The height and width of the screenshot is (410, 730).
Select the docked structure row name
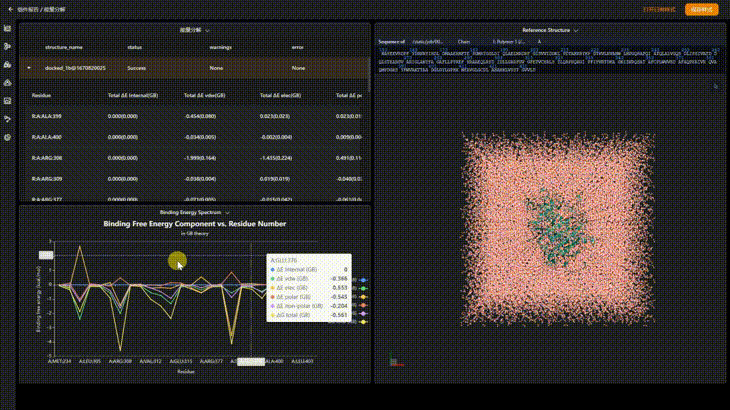click(75, 68)
